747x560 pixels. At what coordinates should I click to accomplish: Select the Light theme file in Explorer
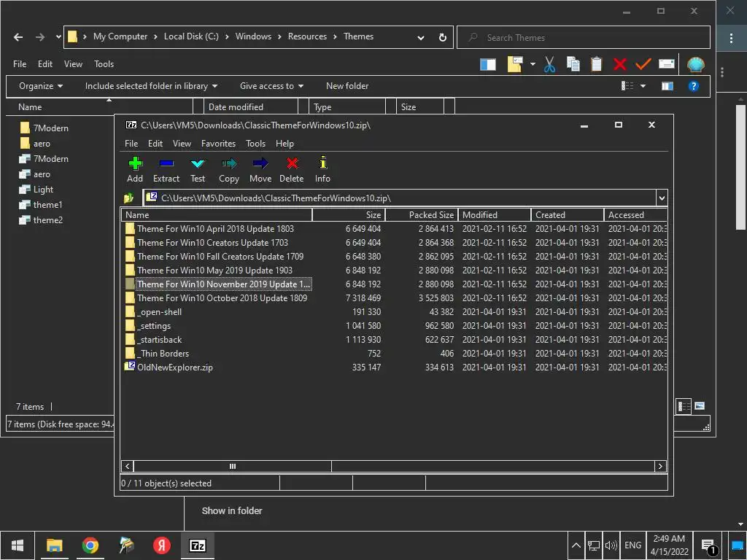tap(36, 190)
